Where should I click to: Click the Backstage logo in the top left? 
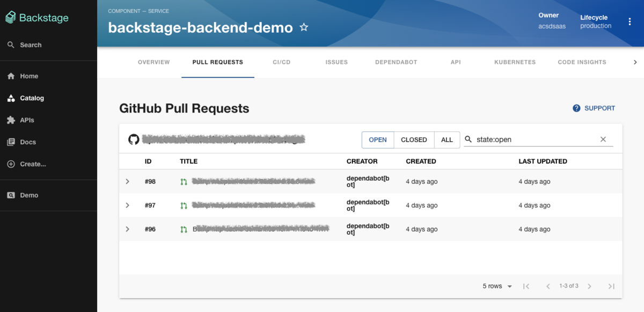tap(36, 17)
